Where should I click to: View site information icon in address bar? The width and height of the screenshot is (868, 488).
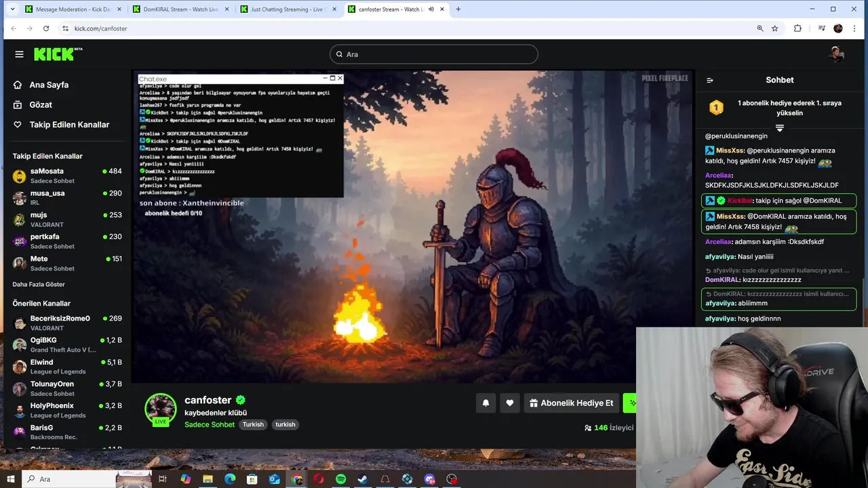[x=66, y=28]
